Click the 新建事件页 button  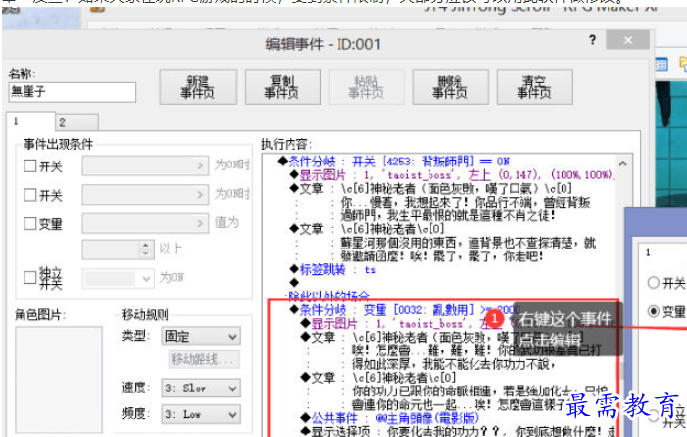tap(198, 87)
